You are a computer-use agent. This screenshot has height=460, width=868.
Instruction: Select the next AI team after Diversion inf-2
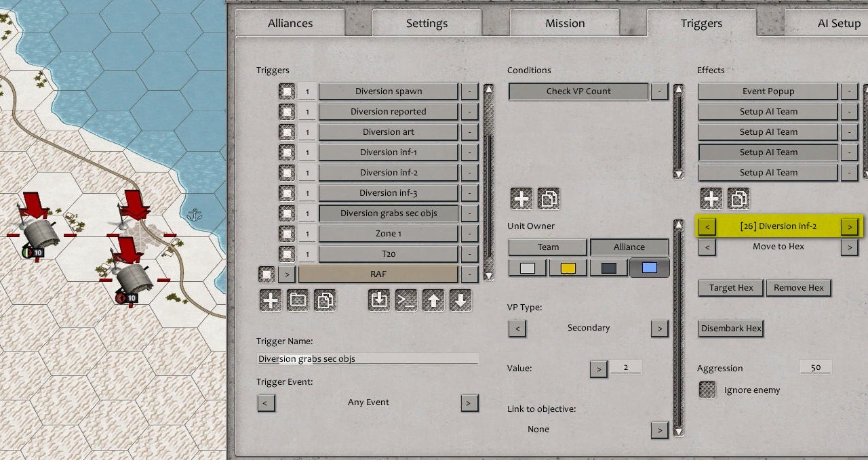pos(849,226)
